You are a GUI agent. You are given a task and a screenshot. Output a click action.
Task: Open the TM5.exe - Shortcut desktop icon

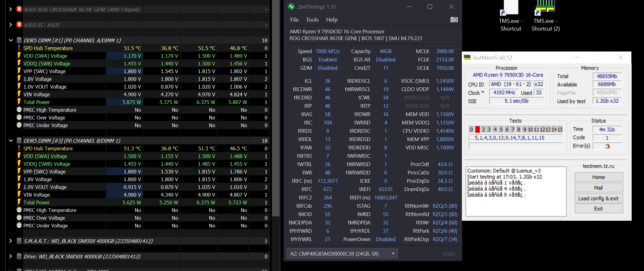pos(511,16)
